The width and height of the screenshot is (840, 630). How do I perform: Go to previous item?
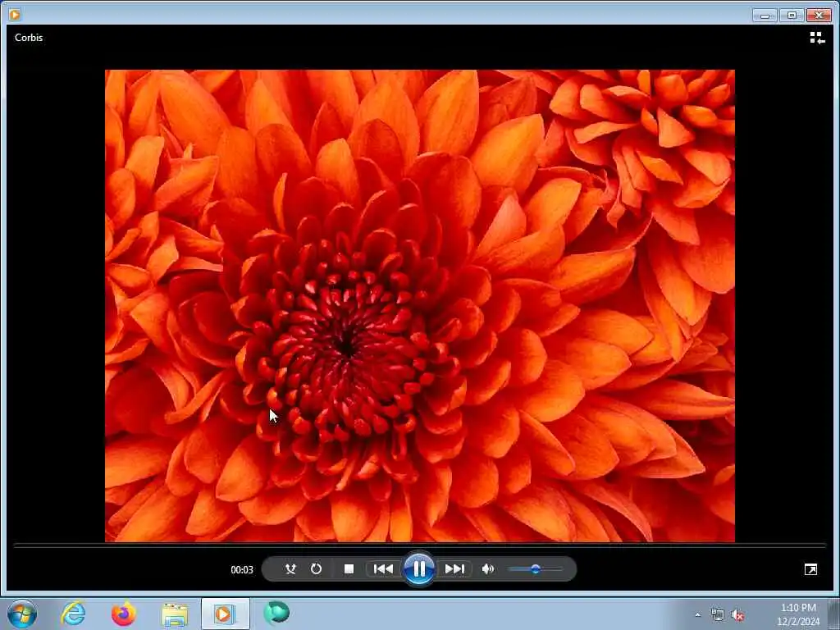[383, 569]
